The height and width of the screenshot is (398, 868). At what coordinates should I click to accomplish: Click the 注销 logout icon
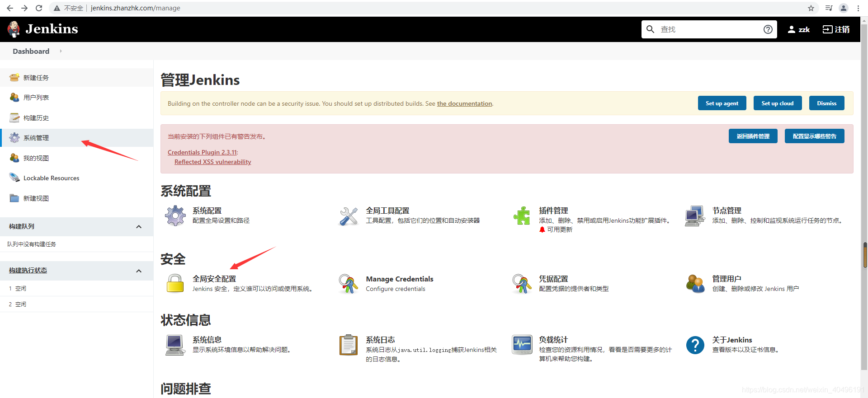click(x=827, y=29)
